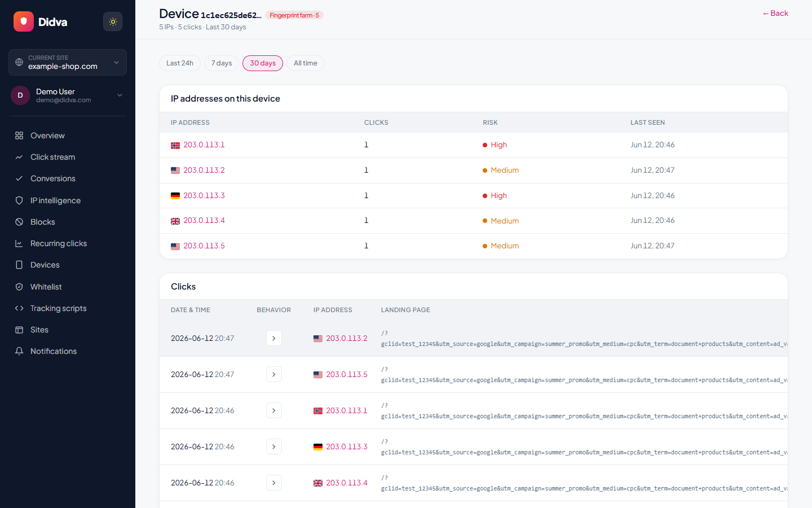Image resolution: width=812 pixels, height=508 pixels.
Task: Click the UK flag beside 203.0.113.4 in IP table
Action: point(175,221)
